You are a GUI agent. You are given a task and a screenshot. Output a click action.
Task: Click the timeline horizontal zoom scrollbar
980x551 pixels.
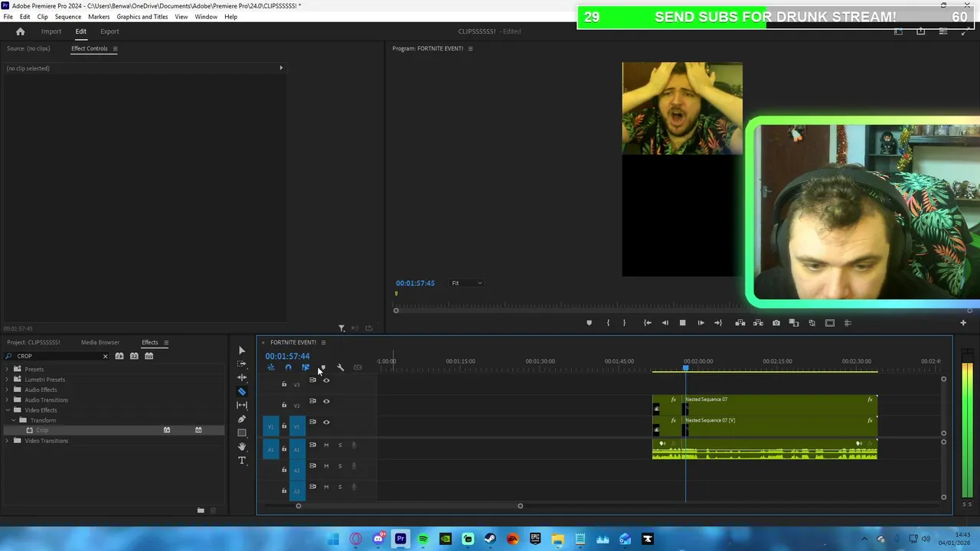[x=409, y=506]
